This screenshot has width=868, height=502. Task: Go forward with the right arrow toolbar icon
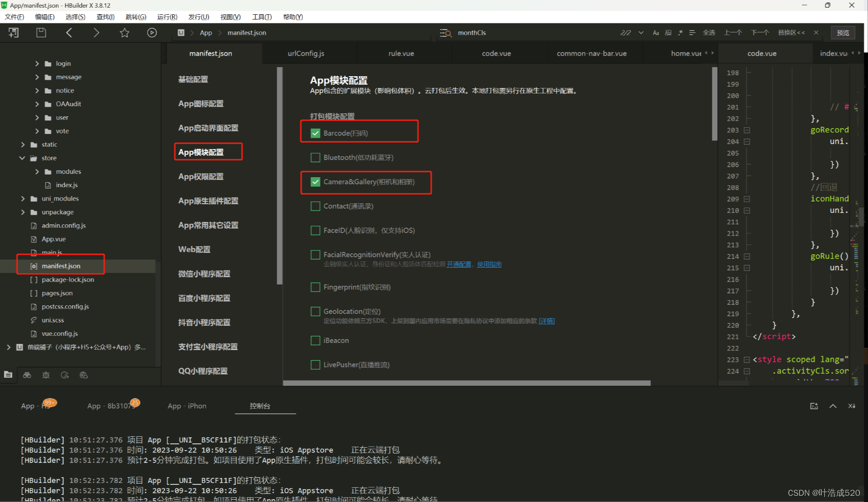(96, 32)
